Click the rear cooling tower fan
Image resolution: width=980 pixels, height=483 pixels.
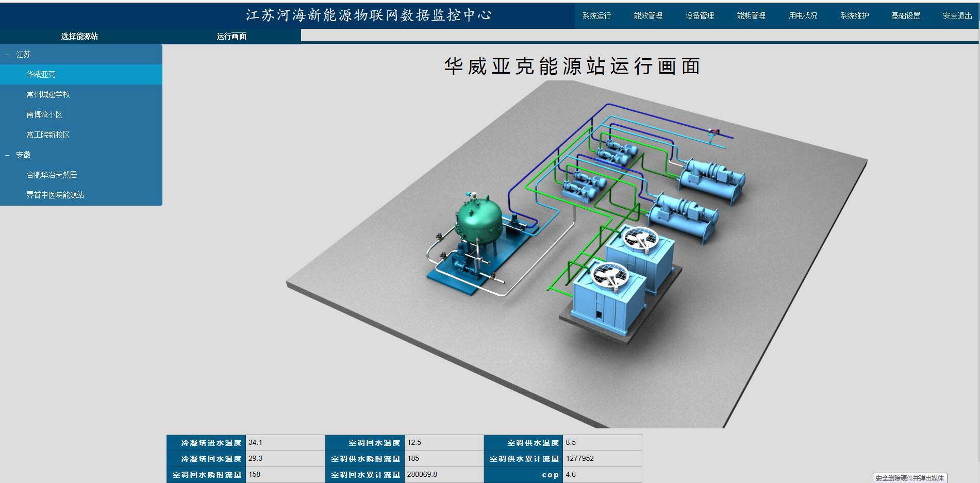[x=641, y=239]
